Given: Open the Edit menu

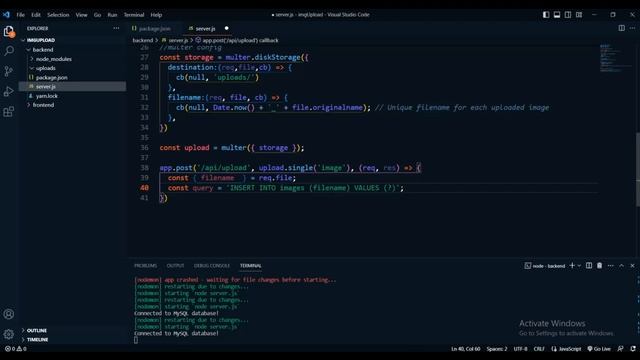Looking at the screenshot, I should (x=36, y=15).
